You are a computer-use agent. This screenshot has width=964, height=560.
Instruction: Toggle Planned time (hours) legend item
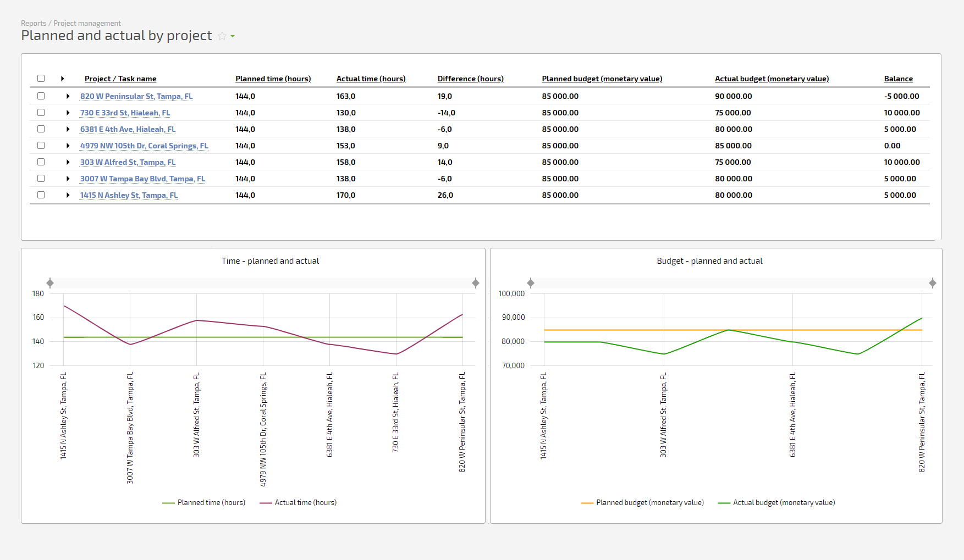click(204, 502)
